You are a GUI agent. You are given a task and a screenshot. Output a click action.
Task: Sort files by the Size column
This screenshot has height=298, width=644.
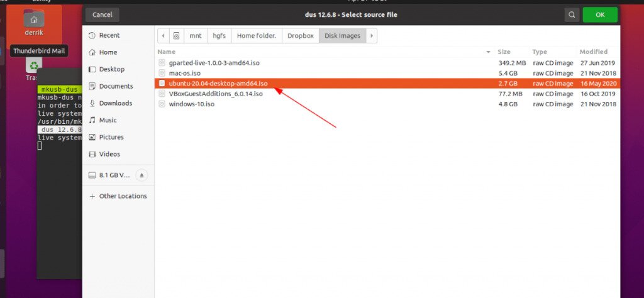504,52
